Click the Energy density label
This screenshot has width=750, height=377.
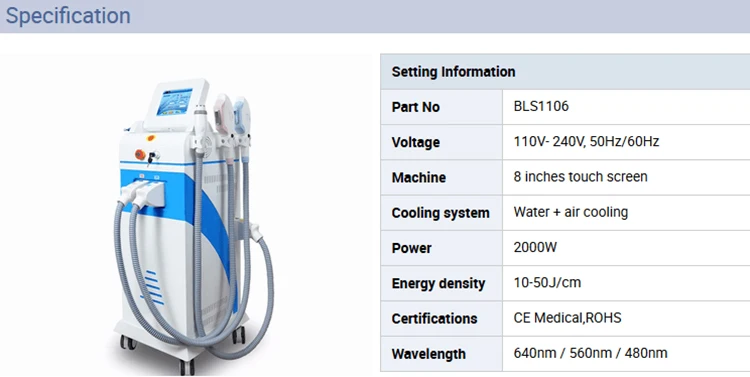tap(438, 283)
